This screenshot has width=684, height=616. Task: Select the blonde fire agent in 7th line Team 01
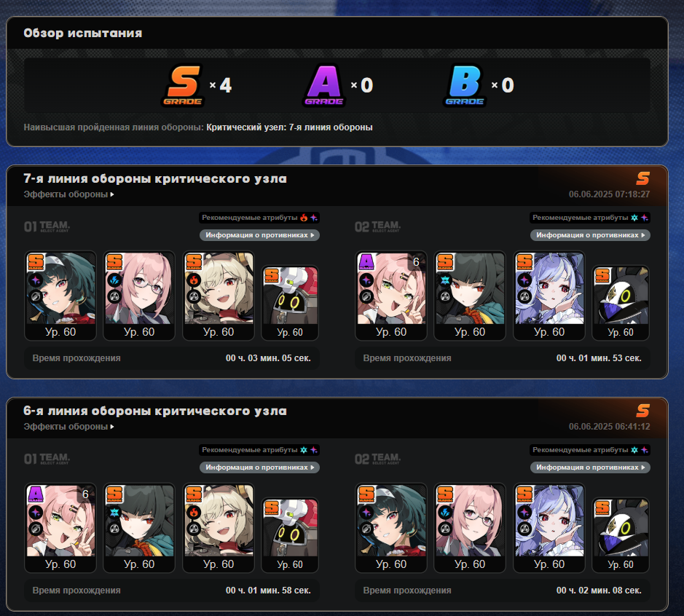219,296
